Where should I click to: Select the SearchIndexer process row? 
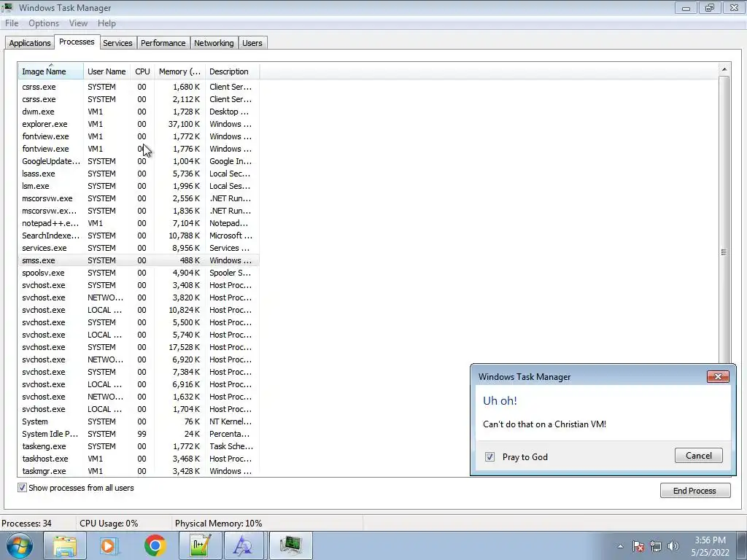[138, 236]
